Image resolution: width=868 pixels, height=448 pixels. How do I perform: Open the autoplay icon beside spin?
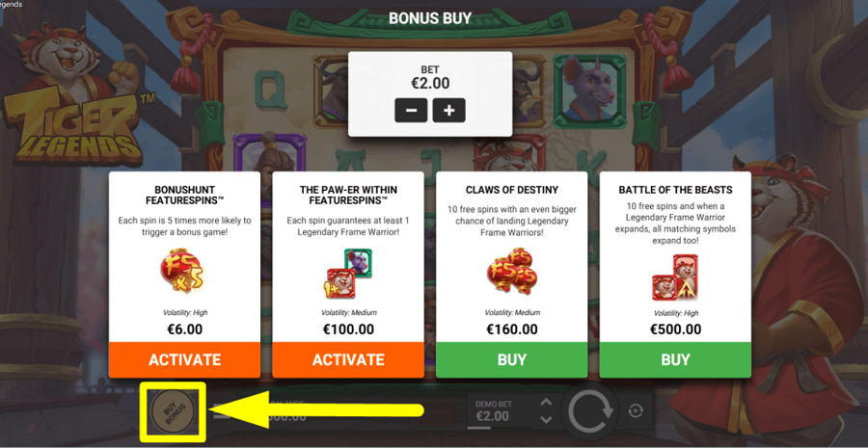[635, 410]
